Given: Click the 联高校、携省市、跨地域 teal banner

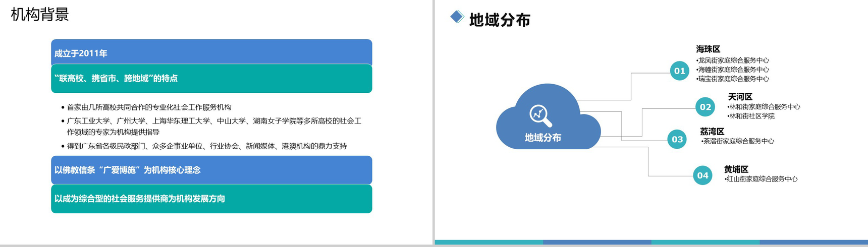Looking at the screenshot, I should point(211,79).
